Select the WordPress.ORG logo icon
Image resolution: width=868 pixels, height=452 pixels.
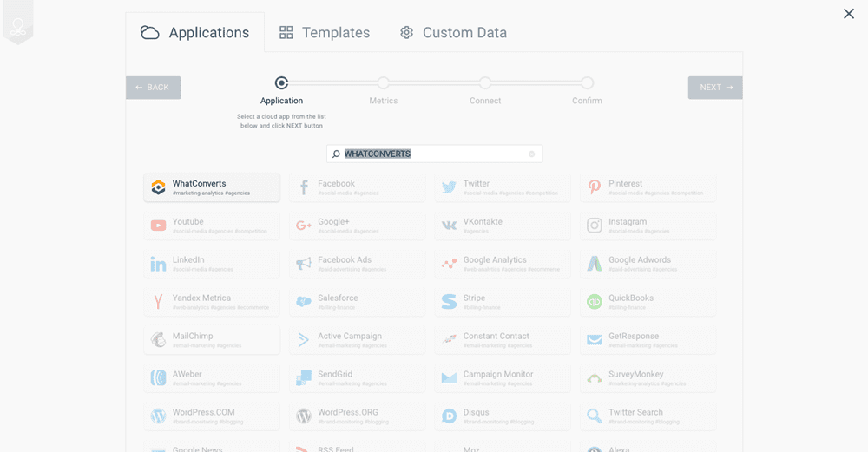click(304, 416)
